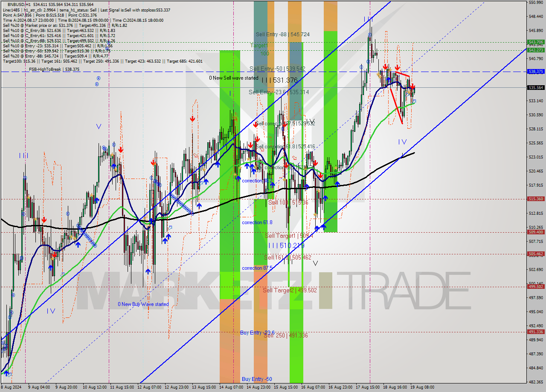Click the blue 538.375 price tag
Viewport: 546px width, 392px height.
tap(536, 72)
